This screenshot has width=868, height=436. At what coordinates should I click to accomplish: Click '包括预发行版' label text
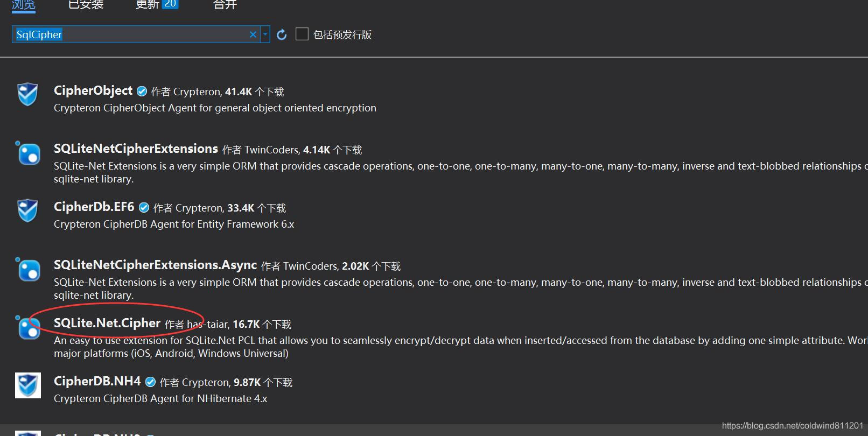(x=342, y=34)
